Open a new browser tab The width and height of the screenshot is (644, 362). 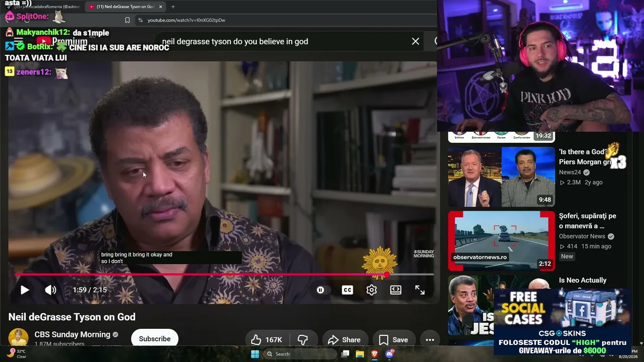(x=173, y=7)
